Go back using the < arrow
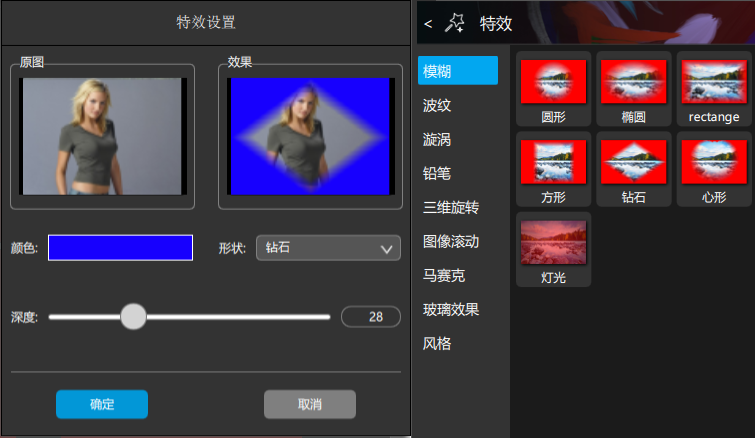755x438 pixels. pos(428,23)
